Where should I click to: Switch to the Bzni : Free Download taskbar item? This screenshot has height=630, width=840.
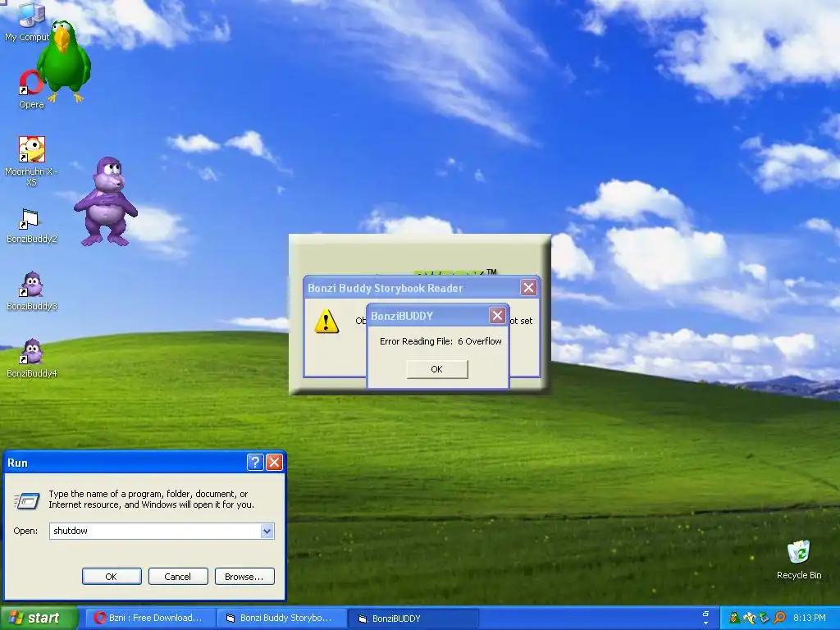(x=151, y=619)
